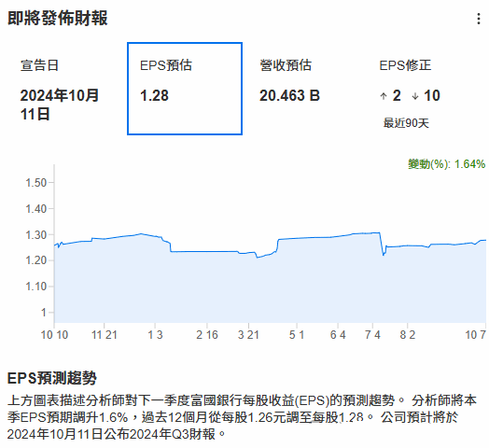Click the 即將發佈財報 heading

[x=58, y=18]
